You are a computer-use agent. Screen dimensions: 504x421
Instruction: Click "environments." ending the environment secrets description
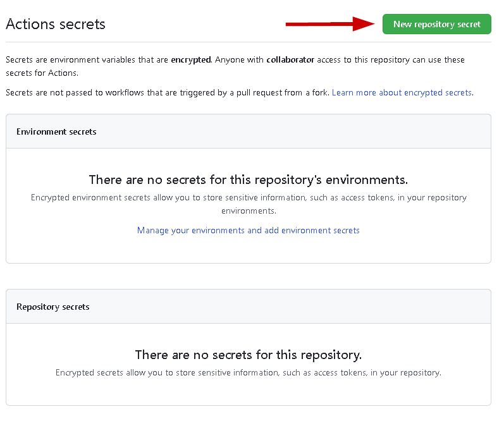point(248,210)
